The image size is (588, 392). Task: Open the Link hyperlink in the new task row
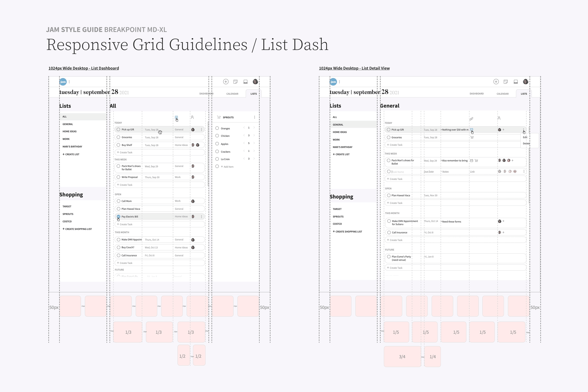[x=472, y=172]
